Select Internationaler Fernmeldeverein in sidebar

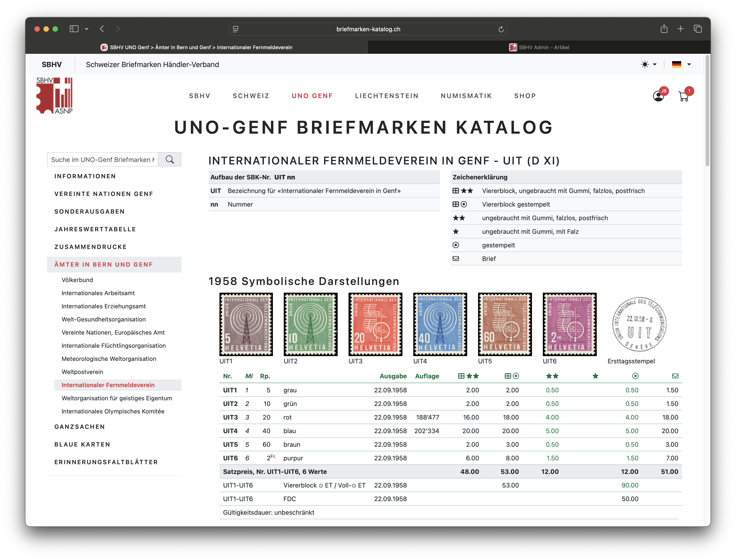(x=118, y=385)
